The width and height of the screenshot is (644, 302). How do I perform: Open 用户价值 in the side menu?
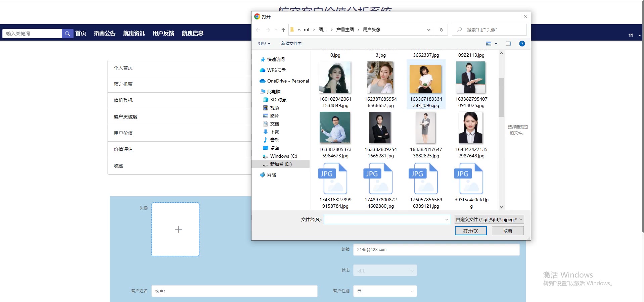click(180, 133)
